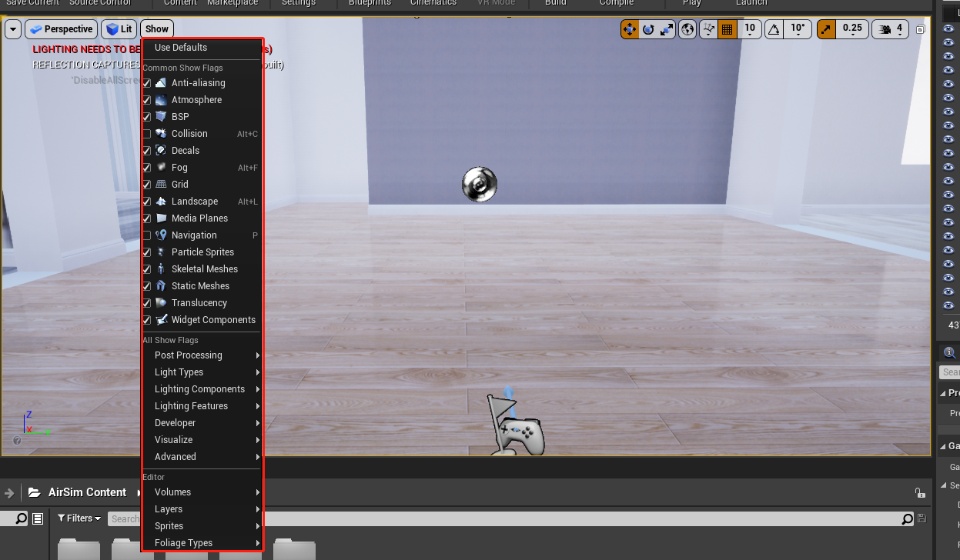Viewport: 960px width, 560px height.
Task: Select the scale gizmo tool
Action: click(x=667, y=29)
